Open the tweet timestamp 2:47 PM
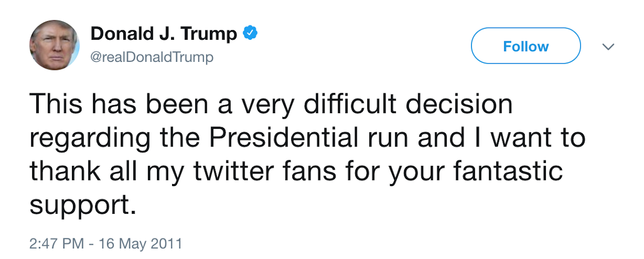This screenshot has height=259, width=644. pyautogui.click(x=56, y=244)
